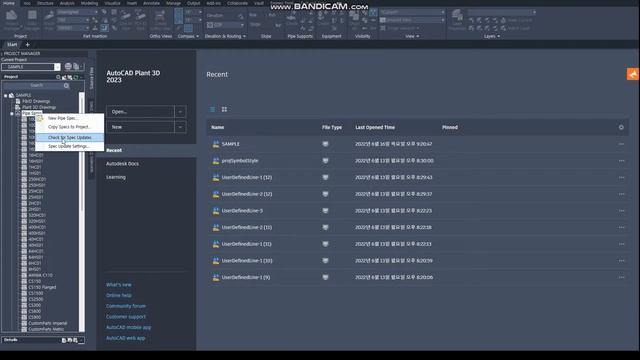640x360 pixels.
Task: Select the Plant 3D Drawings tree node
Action: [x=39, y=107]
